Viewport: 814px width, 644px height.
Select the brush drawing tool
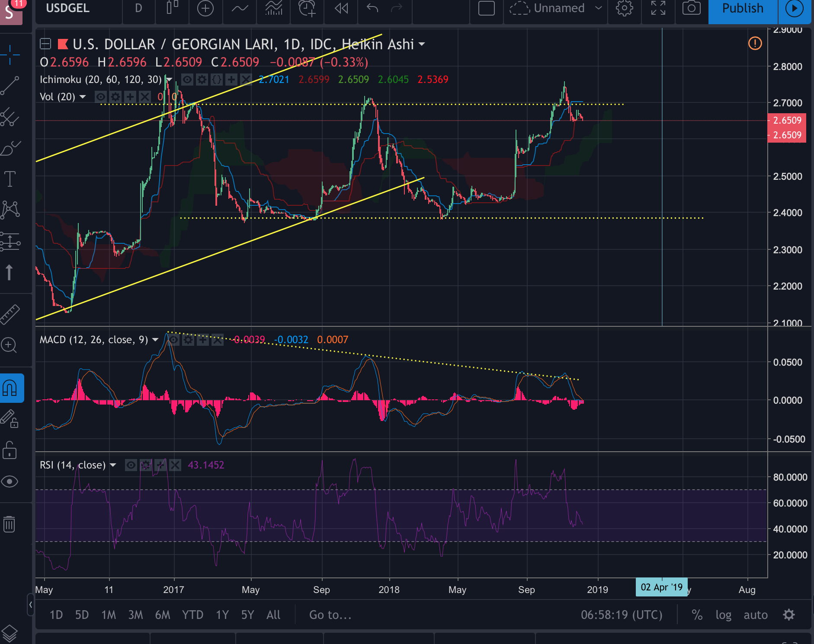click(x=10, y=148)
